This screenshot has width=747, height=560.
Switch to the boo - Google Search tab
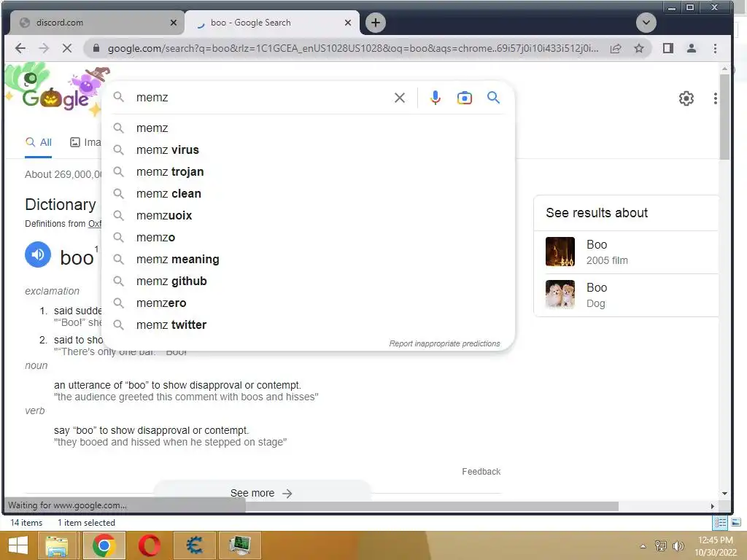coord(271,23)
